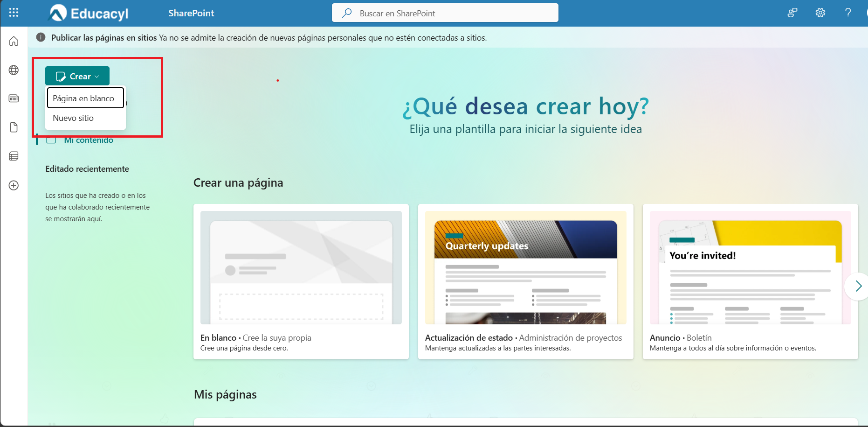The width and height of the screenshot is (868, 427).
Task: Select Nuevo sitio from menu
Action: 85,118
